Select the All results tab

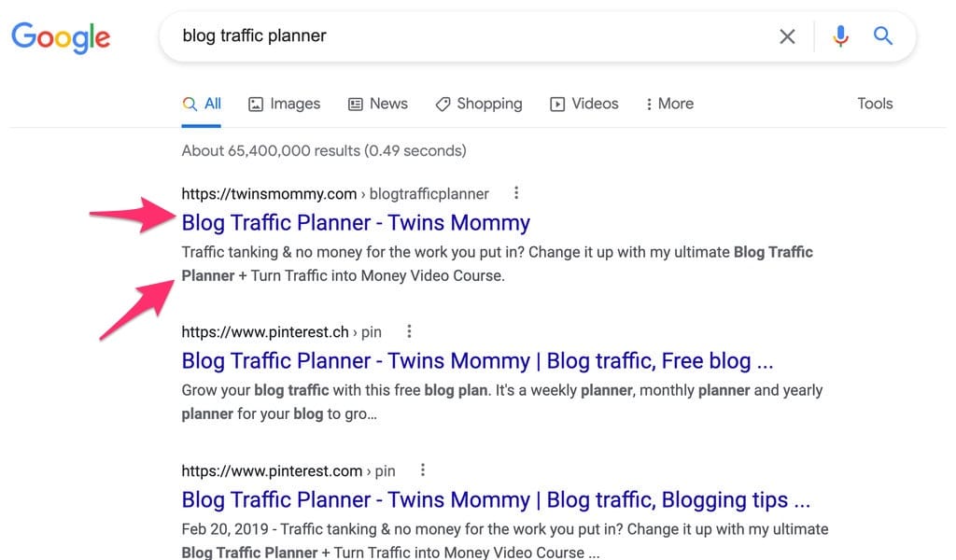[203, 104]
